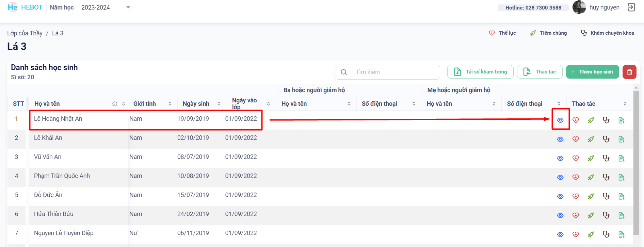Sort by Giới tính column
The width and height of the screenshot is (644, 247).
170,104
